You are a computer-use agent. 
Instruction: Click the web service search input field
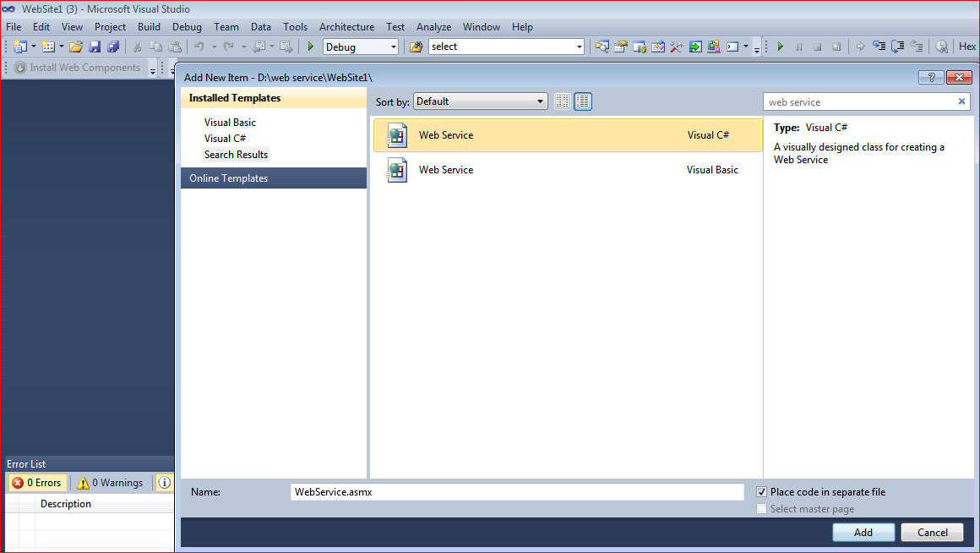click(x=859, y=102)
